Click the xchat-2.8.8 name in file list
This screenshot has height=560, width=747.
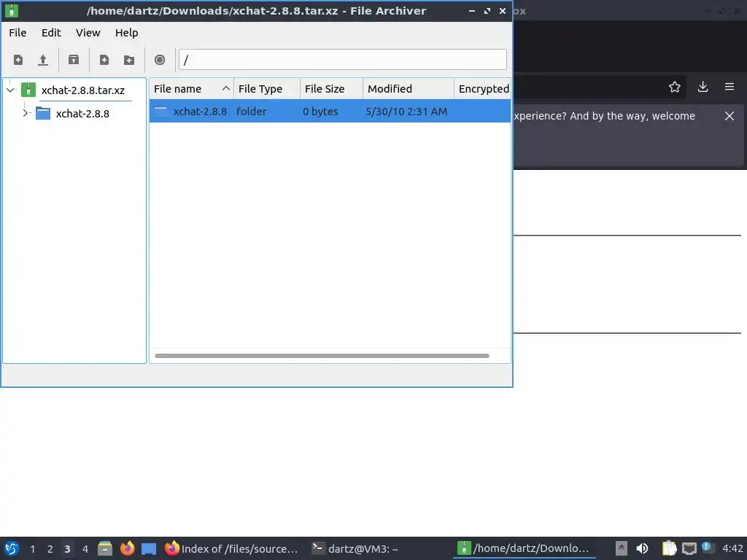[x=200, y=112]
